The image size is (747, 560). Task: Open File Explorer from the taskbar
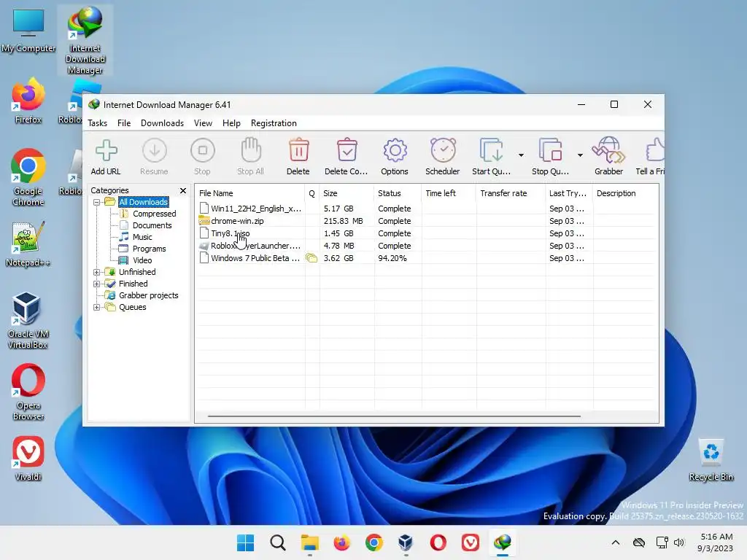(309, 542)
